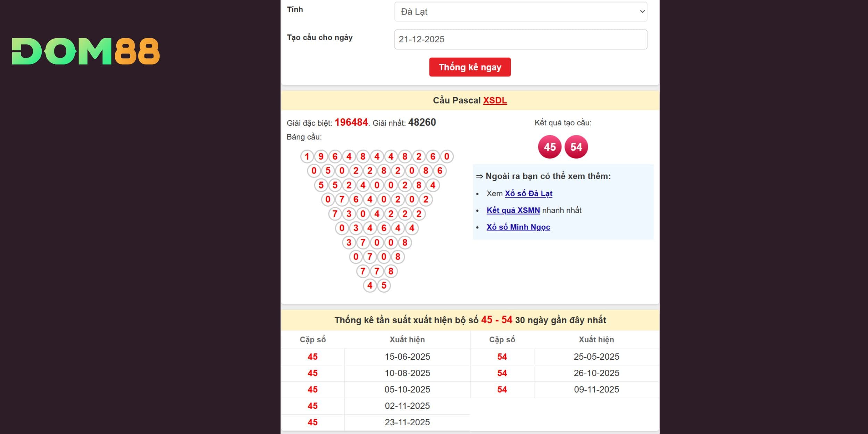This screenshot has height=434, width=868.
Task: Click the red 45 result ball
Action: 550,147
